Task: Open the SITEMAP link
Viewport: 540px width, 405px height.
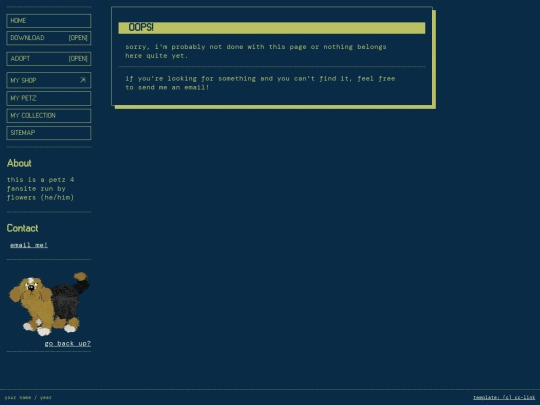Action: 49,133
